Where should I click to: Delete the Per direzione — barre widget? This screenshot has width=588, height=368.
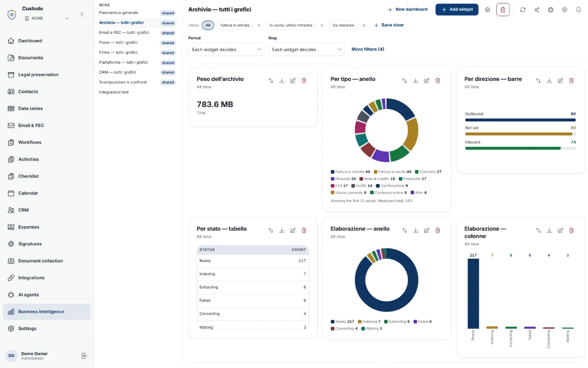point(571,81)
